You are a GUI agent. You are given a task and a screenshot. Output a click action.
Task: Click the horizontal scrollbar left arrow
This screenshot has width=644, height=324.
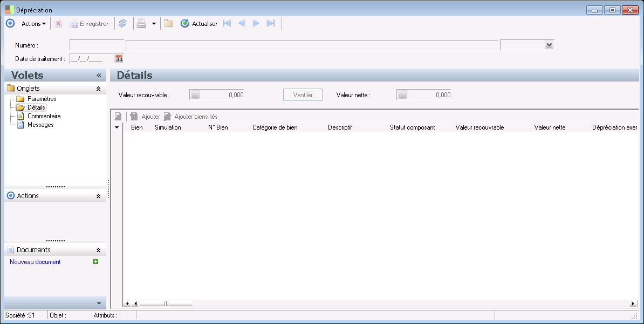click(136, 304)
